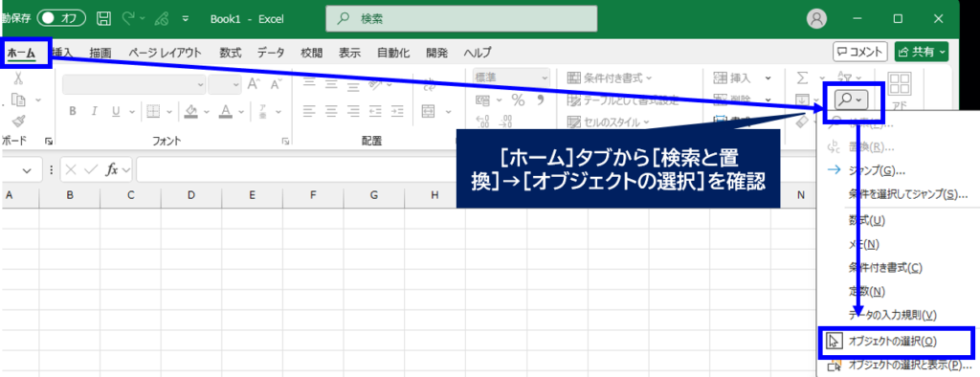This screenshot has height=377, width=980.
Task: Click the Align Right icon
Action: click(354, 111)
